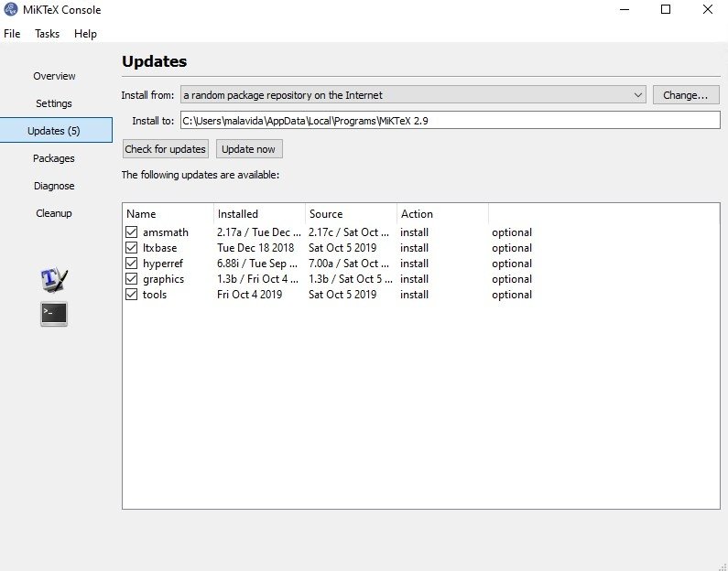This screenshot has height=571, width=728.
Task: Click source version 7.00a / Sat Oct
Action: pyautogui.click(x=349, y=264)
